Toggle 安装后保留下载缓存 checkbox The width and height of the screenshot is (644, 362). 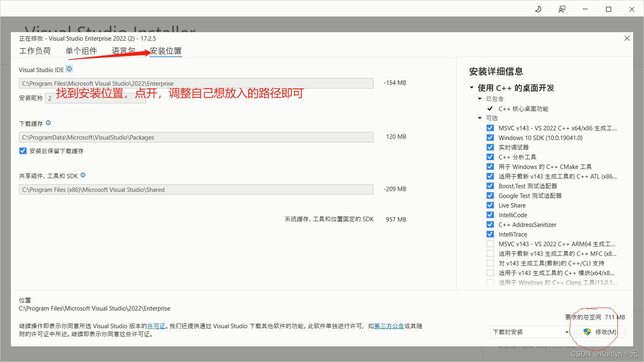(23, 151)
